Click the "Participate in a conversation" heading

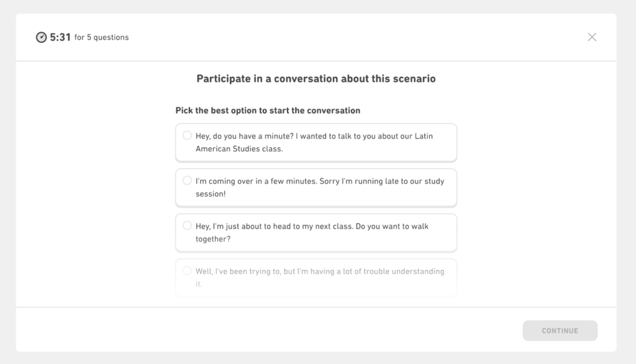pyautogui.click(x=316, y=79)
